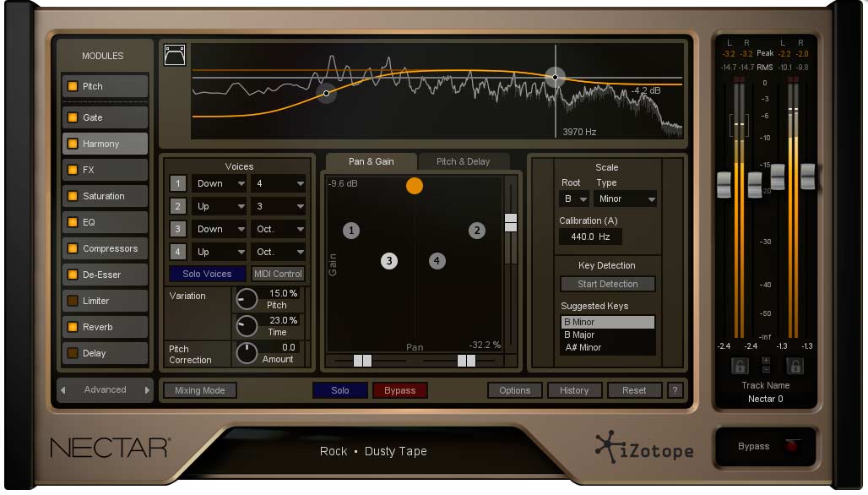Open voice 3 interval dropdown showing Oct.
The width and height of the screenshot is (868, 495).
pyautogui.click(x=279, y=229)
